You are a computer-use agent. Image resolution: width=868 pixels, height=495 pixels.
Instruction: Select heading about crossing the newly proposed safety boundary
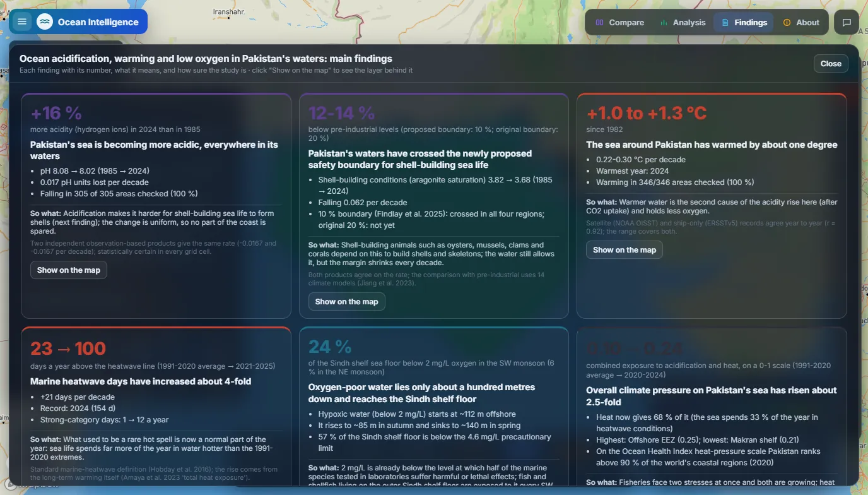420,159
